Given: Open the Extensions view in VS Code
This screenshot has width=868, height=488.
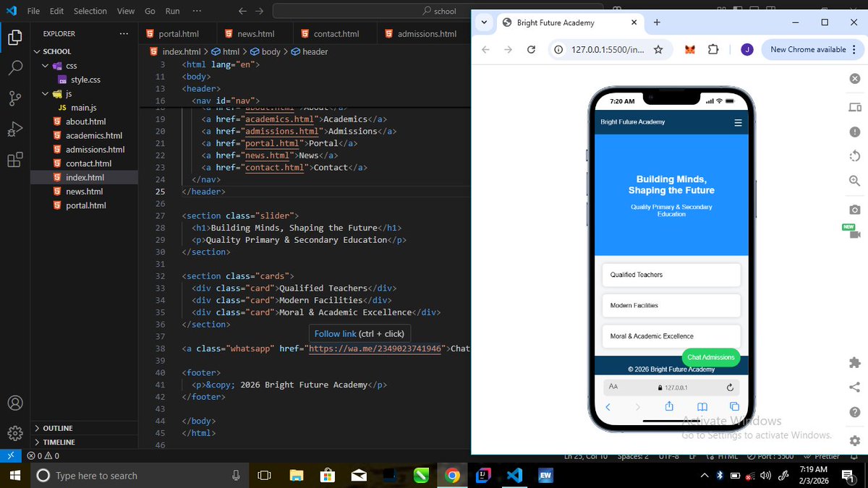Looking at the screenshot, I should click(x=14, y=160).
